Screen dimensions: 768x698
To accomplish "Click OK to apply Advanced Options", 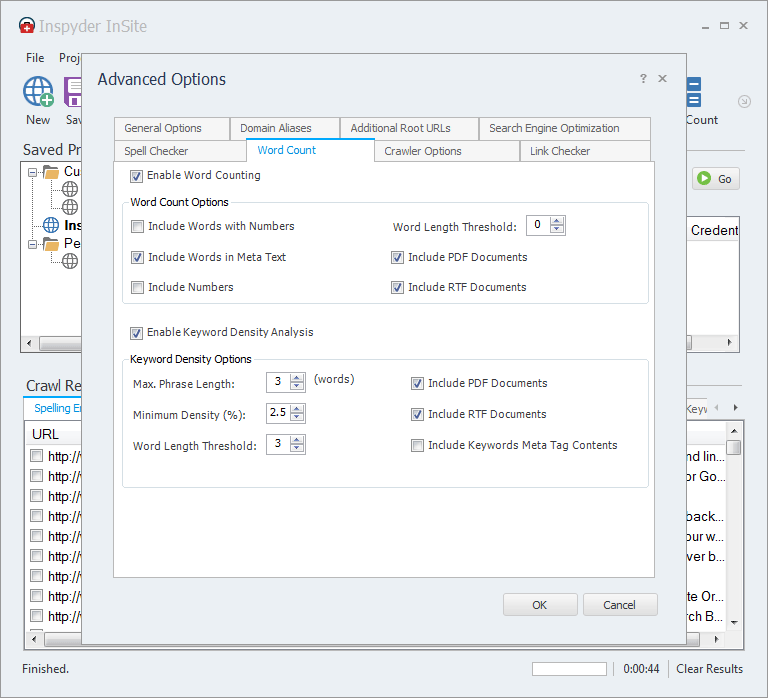I will [x=540, y=605].
